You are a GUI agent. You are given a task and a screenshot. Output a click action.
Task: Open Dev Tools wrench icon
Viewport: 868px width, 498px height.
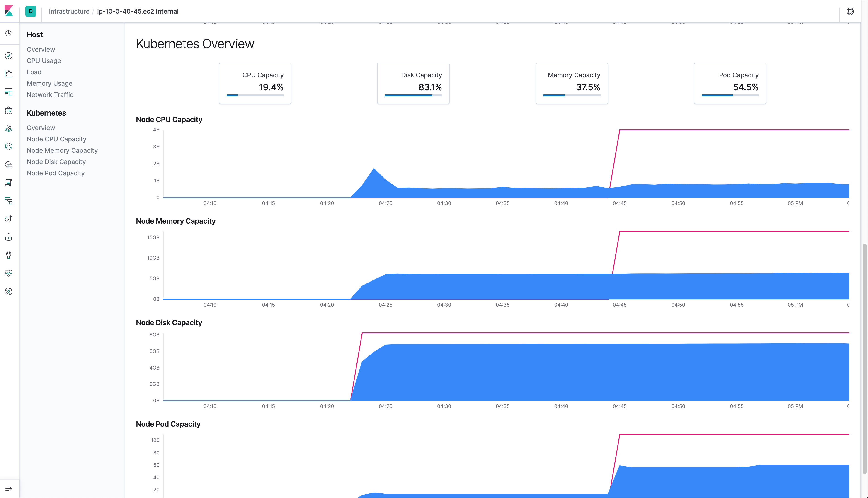click(x=9, y=255)
